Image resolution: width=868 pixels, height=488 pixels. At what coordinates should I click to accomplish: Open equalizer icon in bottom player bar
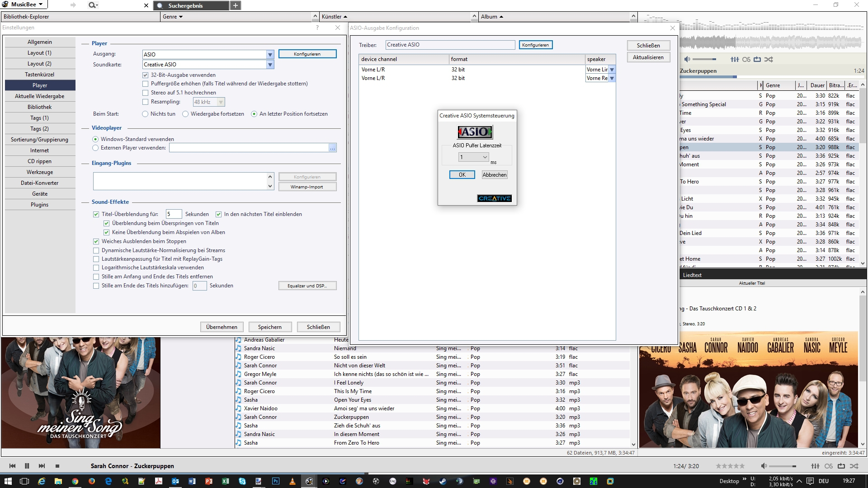tap(815, 466)
